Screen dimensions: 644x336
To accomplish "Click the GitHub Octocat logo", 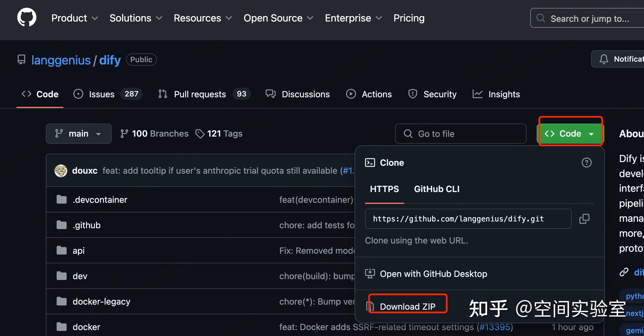I will [27, 18].
